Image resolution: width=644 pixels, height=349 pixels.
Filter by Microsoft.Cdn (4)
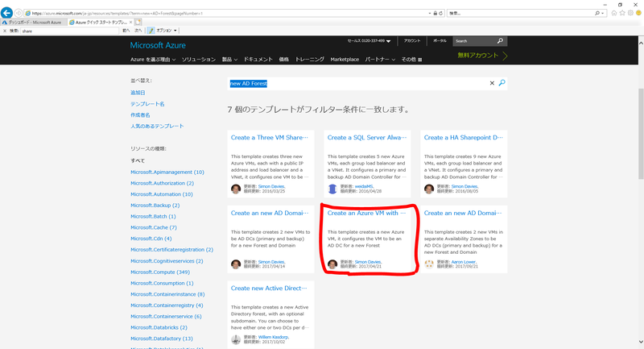[x=151, y=239]
